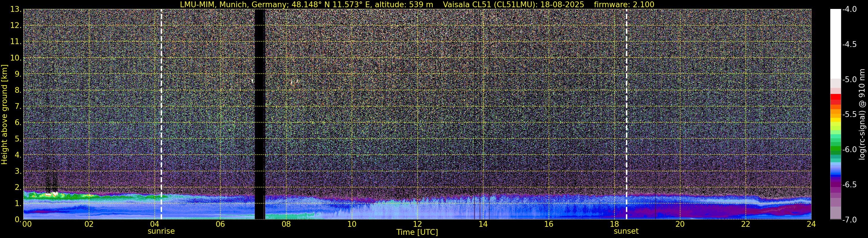Click the '9.' tick on the height axis

(x=18, y=74)
